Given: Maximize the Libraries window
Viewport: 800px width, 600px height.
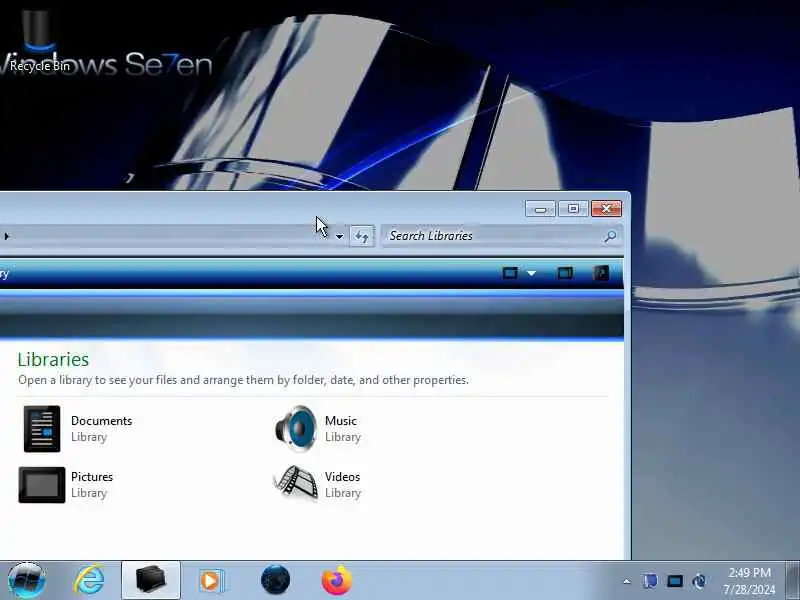Looking at the screenshot, I should [x=573, y=209].
